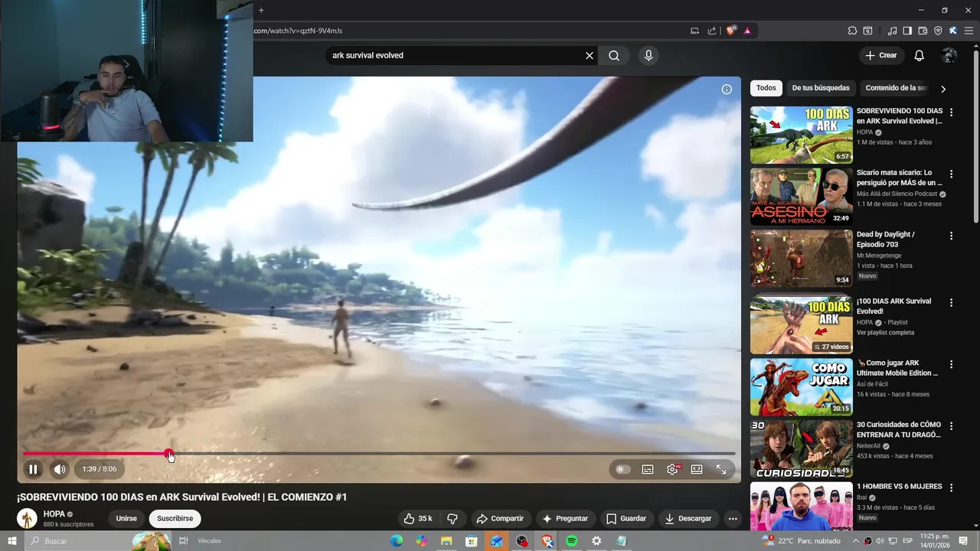Screen dimensions: 980x551
Task: Pause the video playback
Action: pos(33,469)
